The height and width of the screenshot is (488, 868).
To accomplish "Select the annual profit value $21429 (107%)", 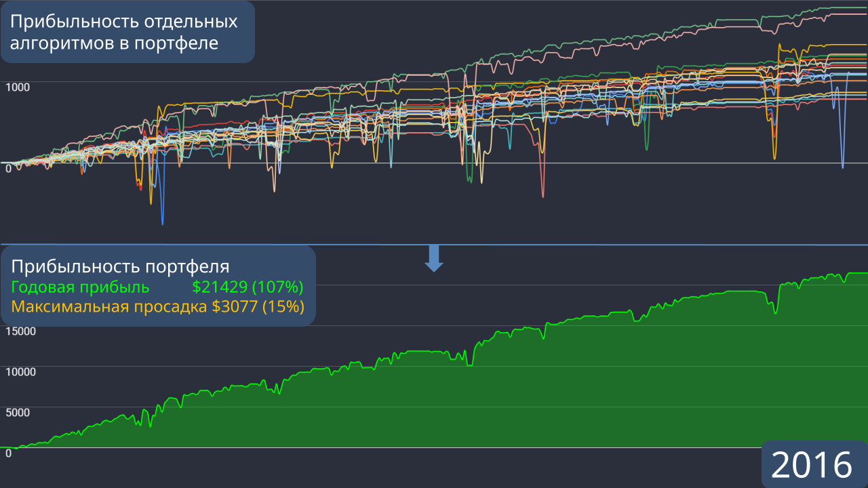I will [x=248, y=287].
